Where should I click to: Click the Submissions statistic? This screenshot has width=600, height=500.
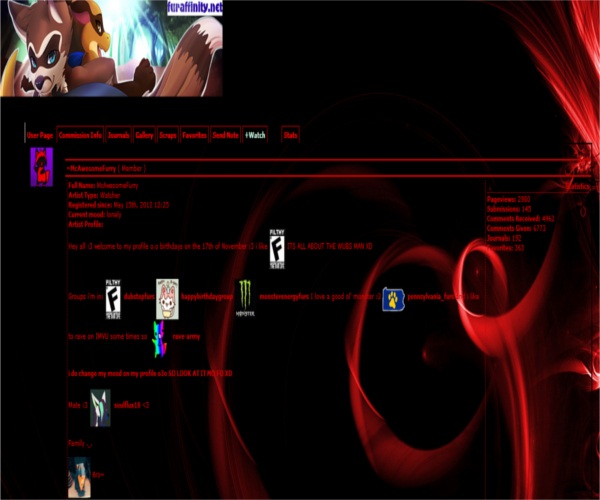(509, 209)
